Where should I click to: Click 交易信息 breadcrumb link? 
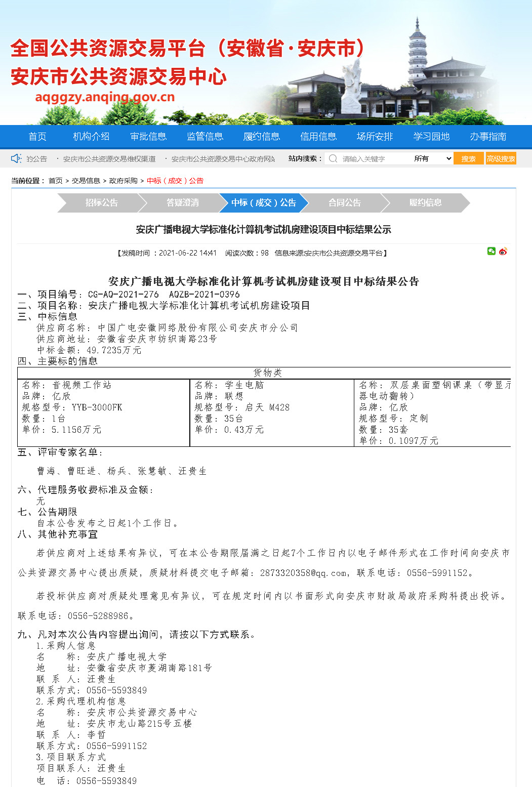coord(86,181)
